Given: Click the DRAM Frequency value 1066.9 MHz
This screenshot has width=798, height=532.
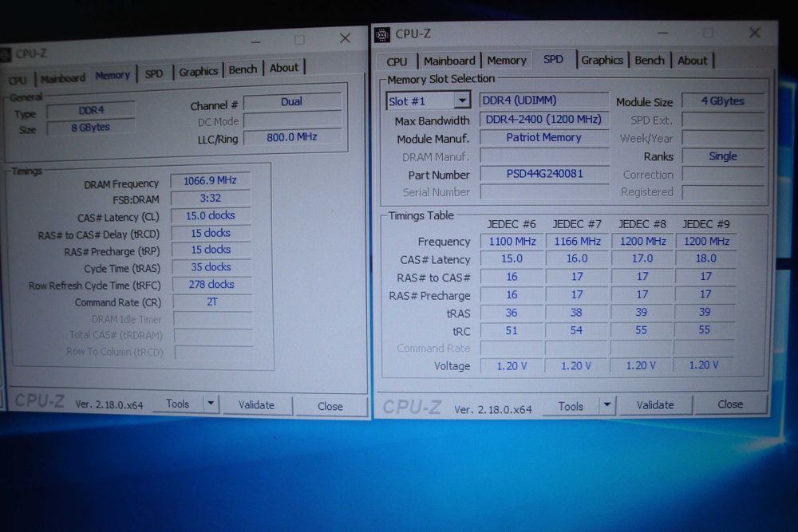Looking at the screenshot, I should [x=210, y=180].
